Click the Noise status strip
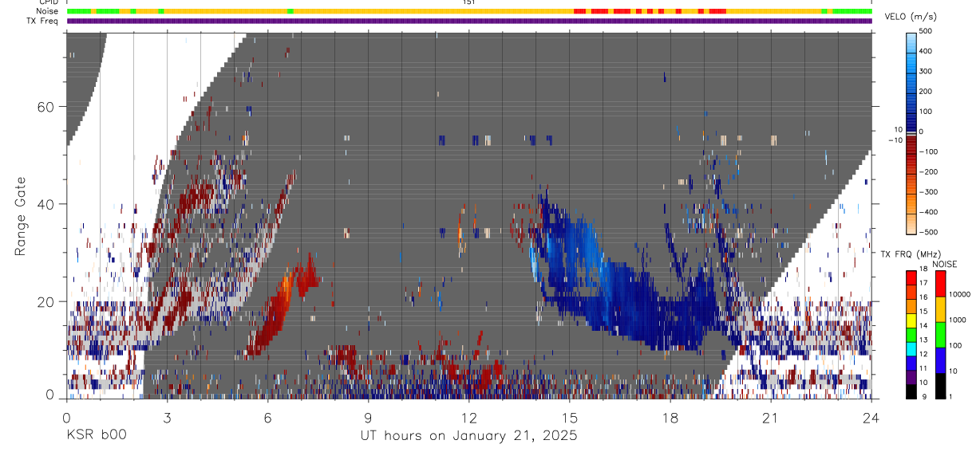 click(469, 11)
